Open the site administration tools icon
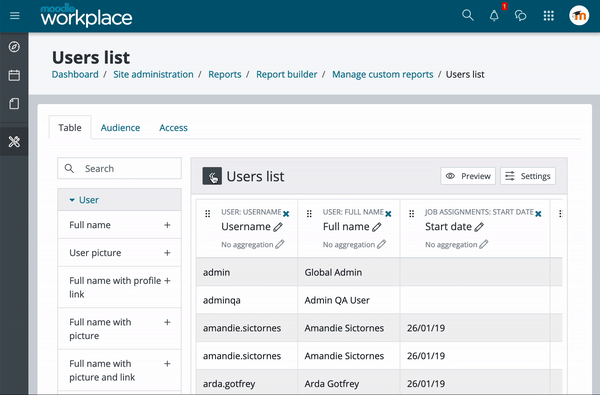The image size is (600, 395). (14, 142)
